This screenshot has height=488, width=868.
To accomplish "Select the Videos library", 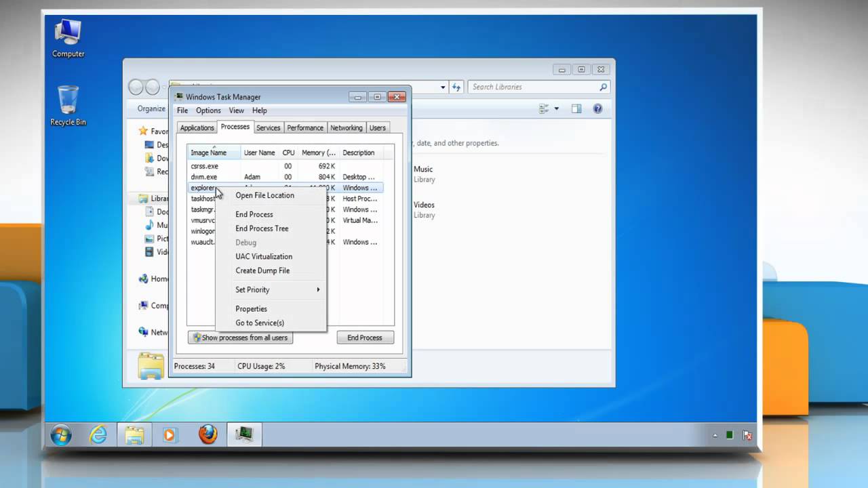I will (424, 209).
